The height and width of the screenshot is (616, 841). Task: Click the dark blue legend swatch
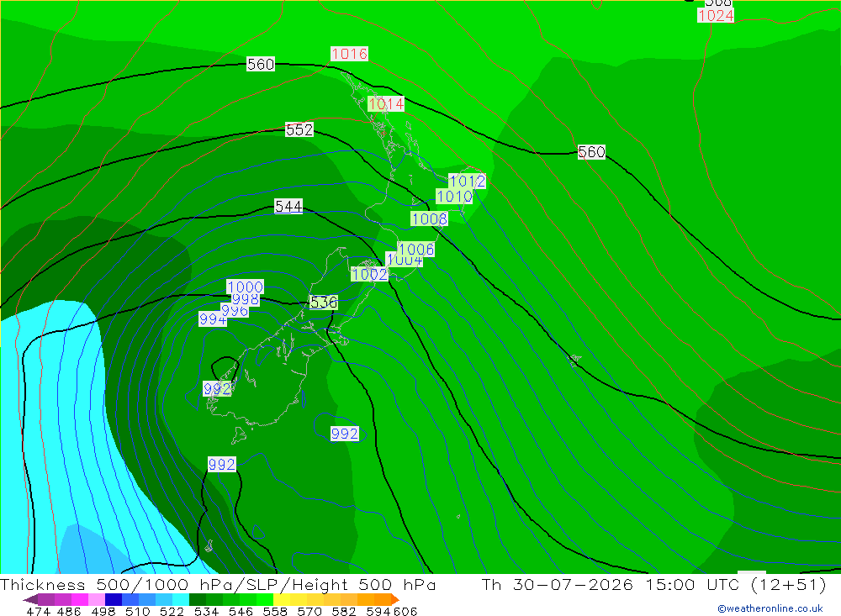(x=114, y=599)
